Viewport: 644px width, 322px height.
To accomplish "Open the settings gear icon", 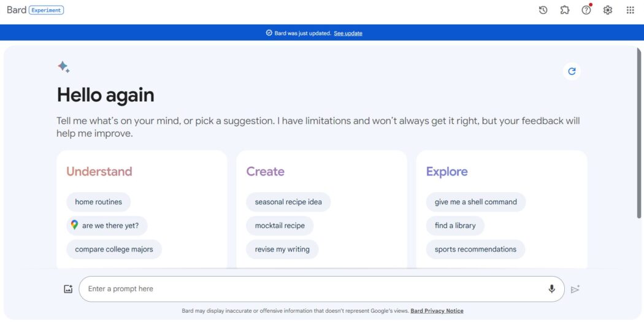I will pyautogui.click(x=607, y=10).
